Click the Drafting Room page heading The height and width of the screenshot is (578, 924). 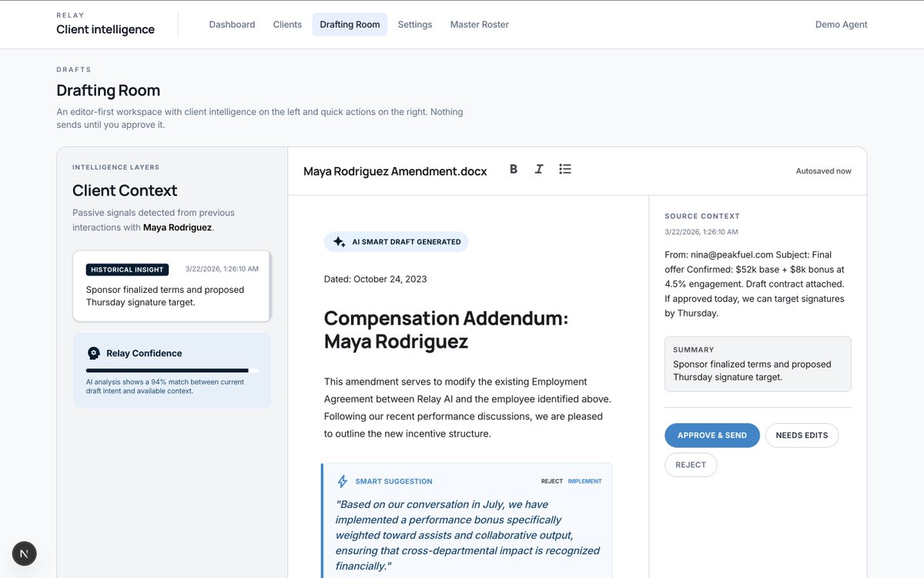tap(109, 90)
